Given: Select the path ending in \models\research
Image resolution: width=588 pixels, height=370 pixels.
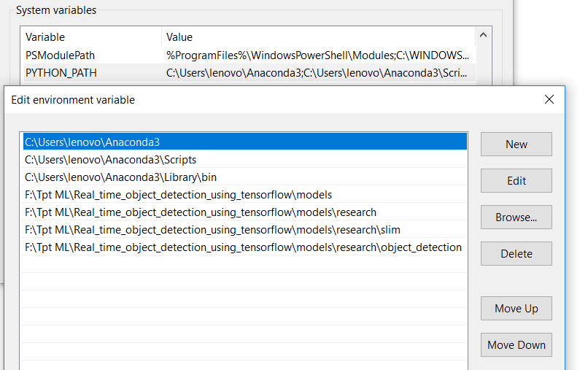Looking at the screenshot, I should [x=245, y=212].
